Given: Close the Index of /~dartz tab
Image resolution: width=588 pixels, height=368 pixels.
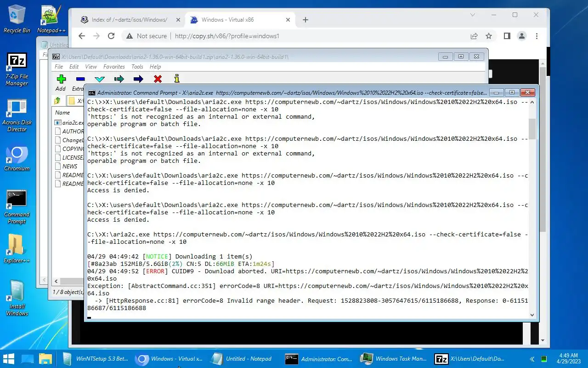Looking at the screenshot, I should point(178,20).
